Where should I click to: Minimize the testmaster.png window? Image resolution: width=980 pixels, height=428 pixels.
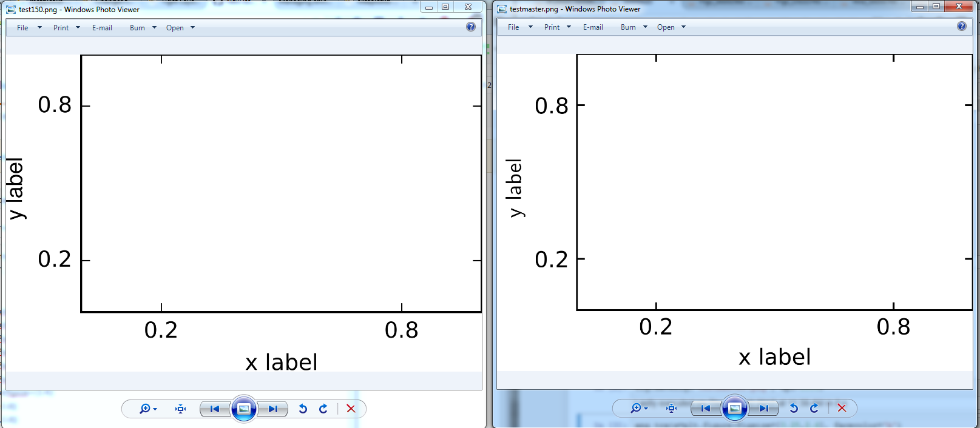(920, 7)
